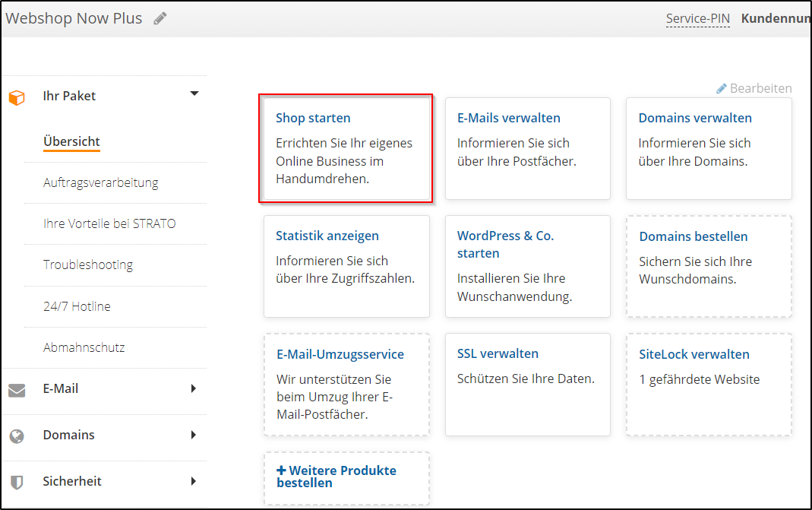Expand the Domains sidebar section
This screenshot has width=812, height=510.
pos(195,435)
